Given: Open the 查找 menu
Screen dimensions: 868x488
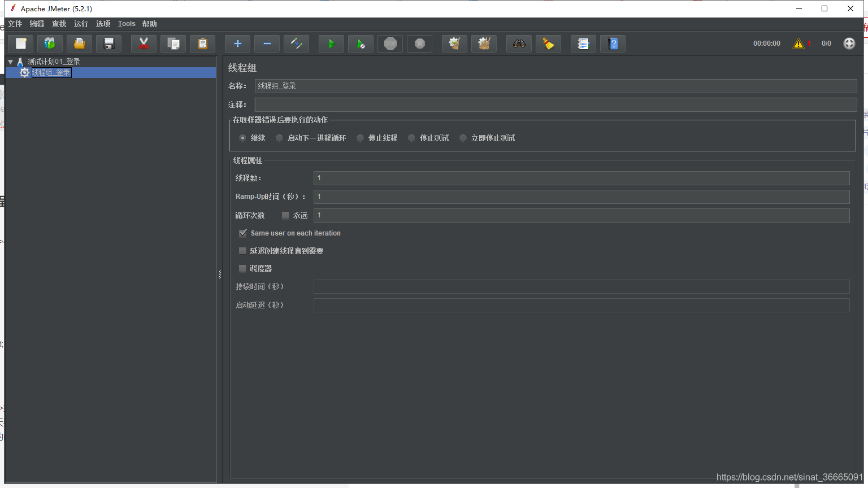Looking at the screenshot, I should [59, 24].
